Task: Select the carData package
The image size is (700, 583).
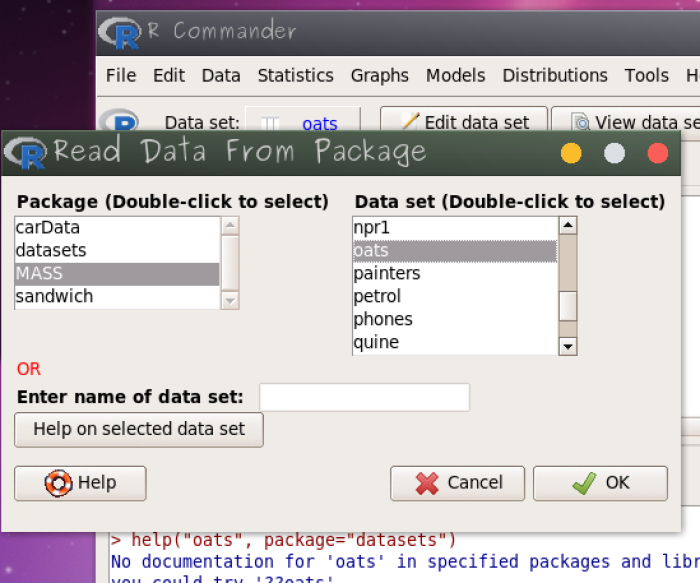Action: point(47,228)
